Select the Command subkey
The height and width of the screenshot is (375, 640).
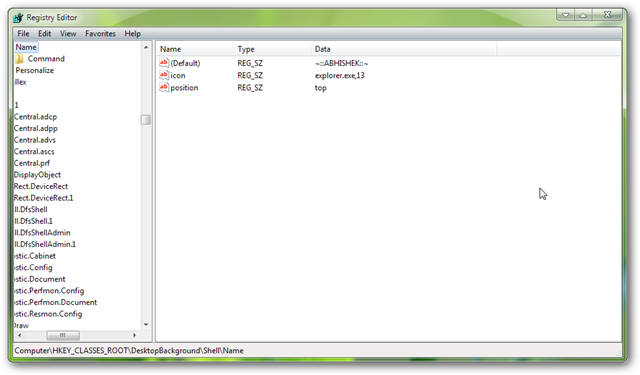click(x=46, y=59)
